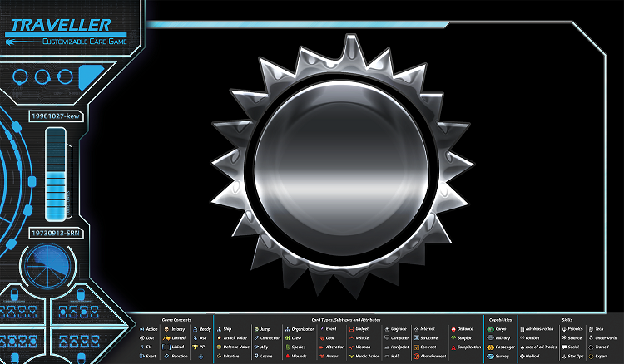The height and width of the screenshot is (364, 624).
Task: Click the "Underworld" label
Action: pyautogui.click(x=606, y=337)
